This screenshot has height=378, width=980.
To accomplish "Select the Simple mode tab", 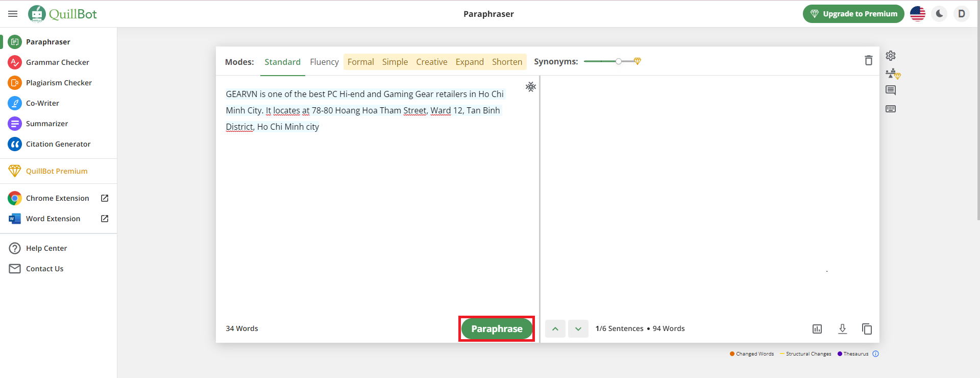I will (395, 62).
